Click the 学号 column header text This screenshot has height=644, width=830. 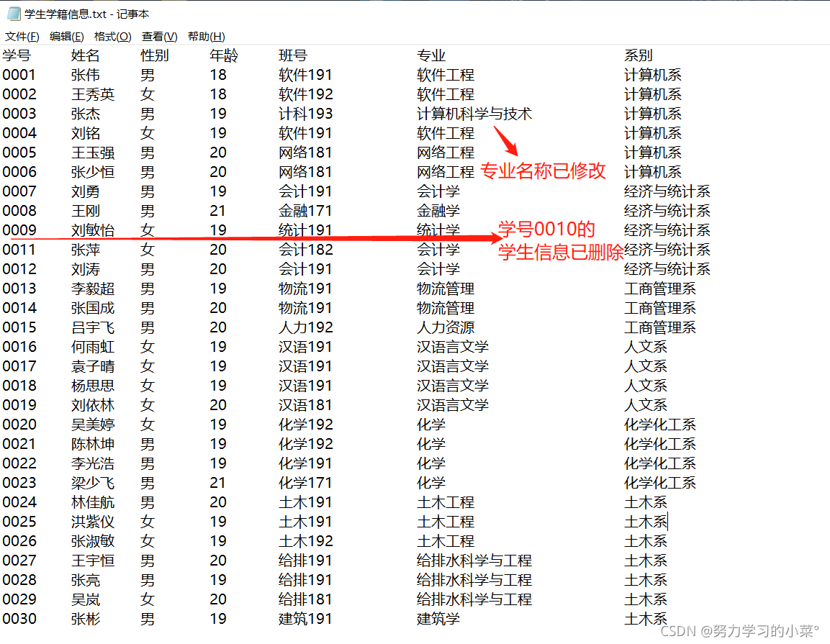pyautogui.click(x=17, y=55)
